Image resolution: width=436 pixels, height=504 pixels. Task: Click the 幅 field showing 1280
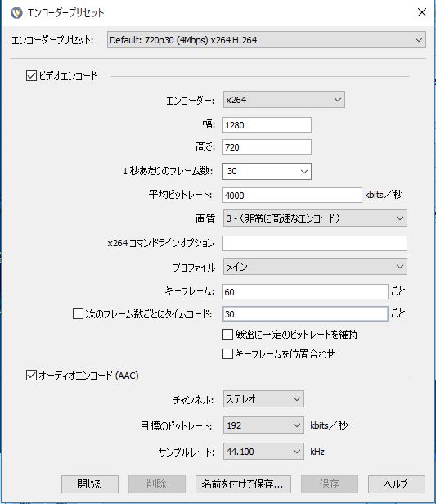pyautogui.click(x=267, y=124)
